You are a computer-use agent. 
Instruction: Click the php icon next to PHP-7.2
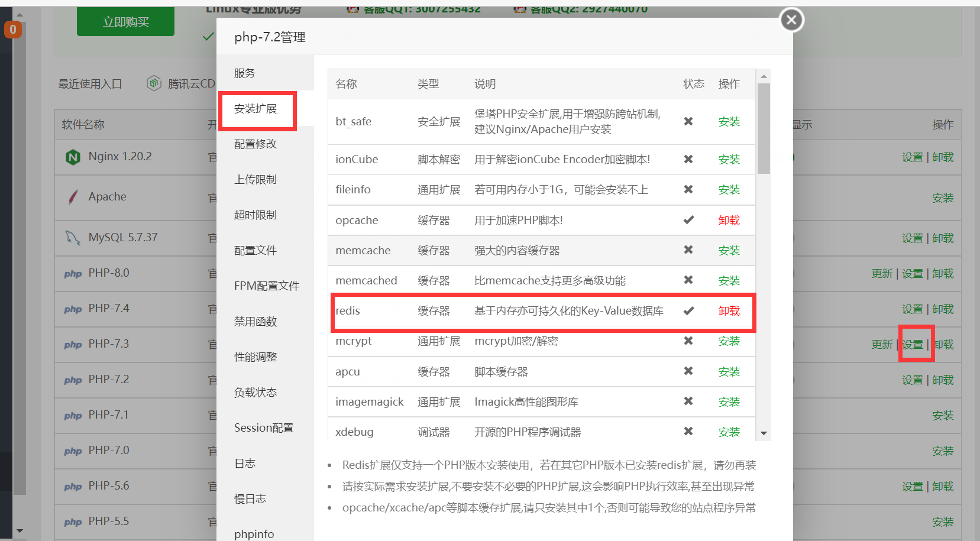(72, 379)
